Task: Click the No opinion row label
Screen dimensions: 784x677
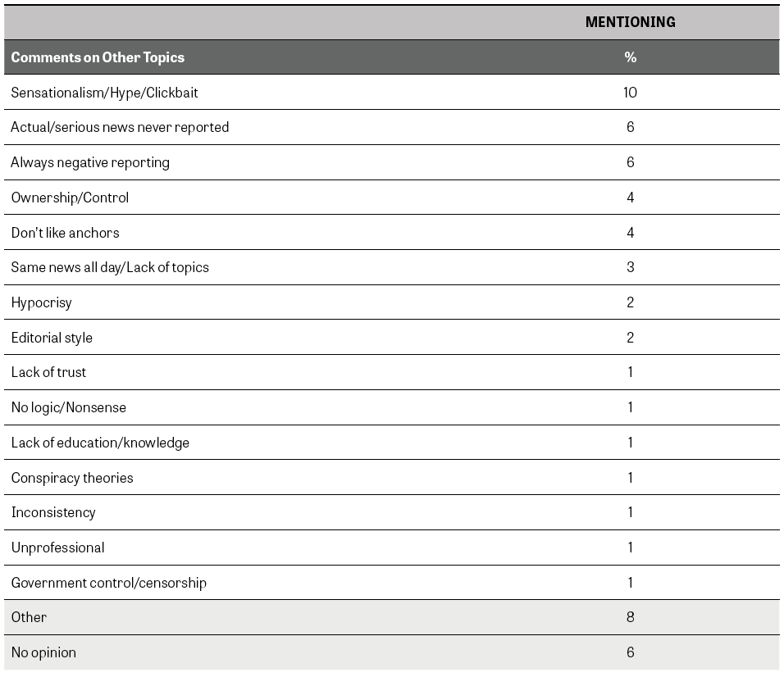Action: (43, 652)
